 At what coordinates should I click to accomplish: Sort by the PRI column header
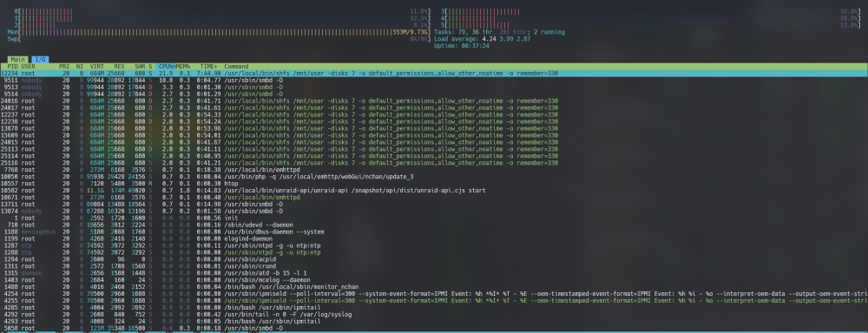pos(64,67)
